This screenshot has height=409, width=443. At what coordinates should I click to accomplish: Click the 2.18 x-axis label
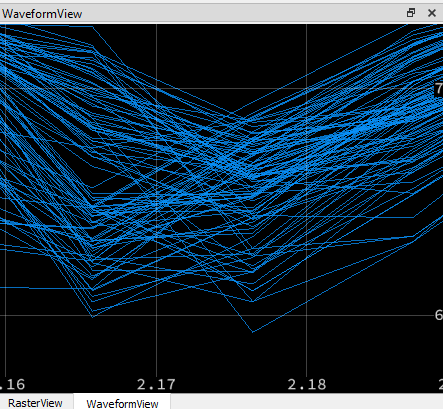pyautogui.click(x=307, y=384)
